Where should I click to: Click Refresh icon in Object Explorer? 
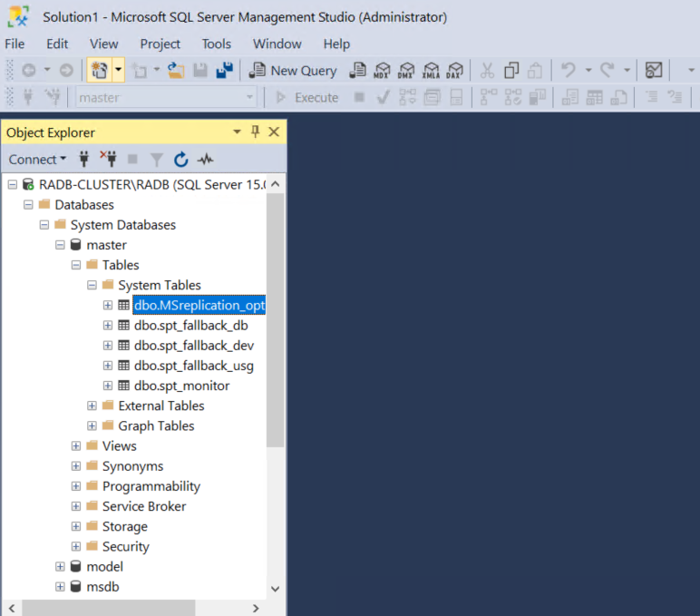point(180,159)
